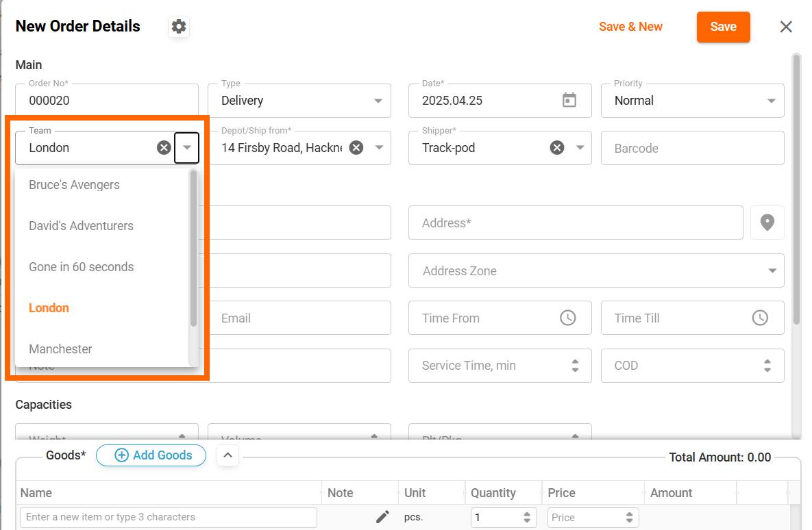The image size is (812, 530).
Task: Open the order settings gear icon
Action: (178, 27)
